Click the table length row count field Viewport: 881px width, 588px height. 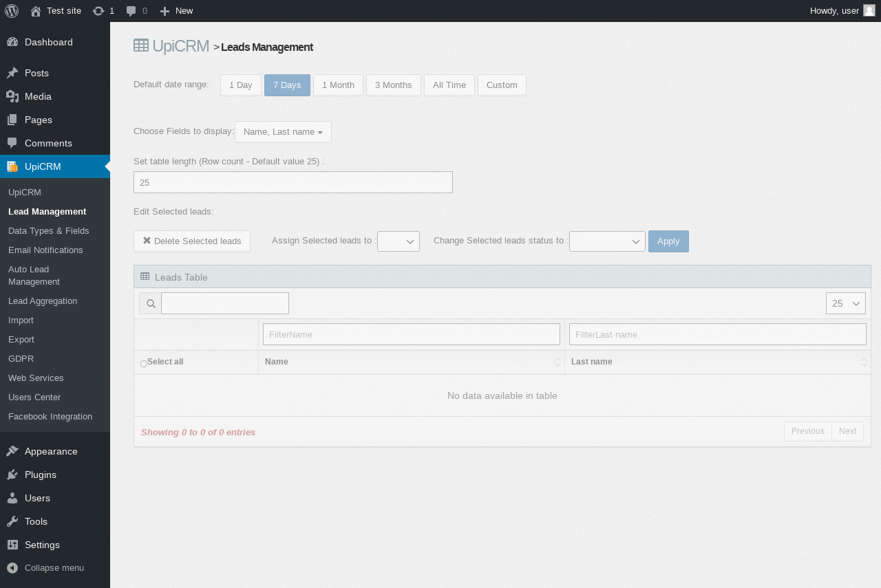(293, 182)
